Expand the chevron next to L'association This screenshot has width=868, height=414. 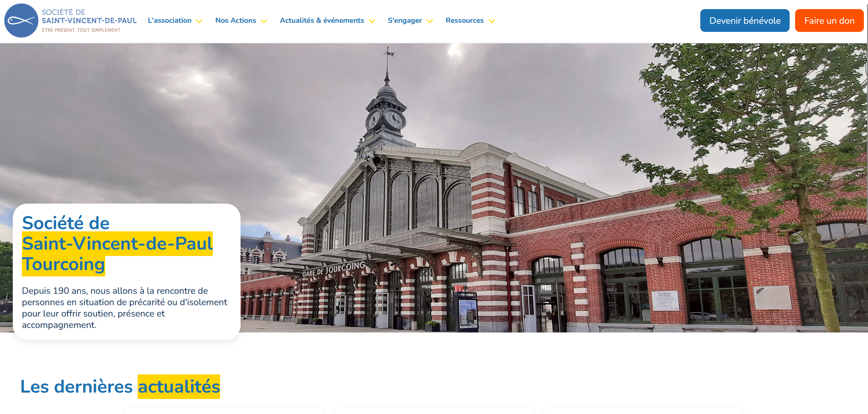199,21
